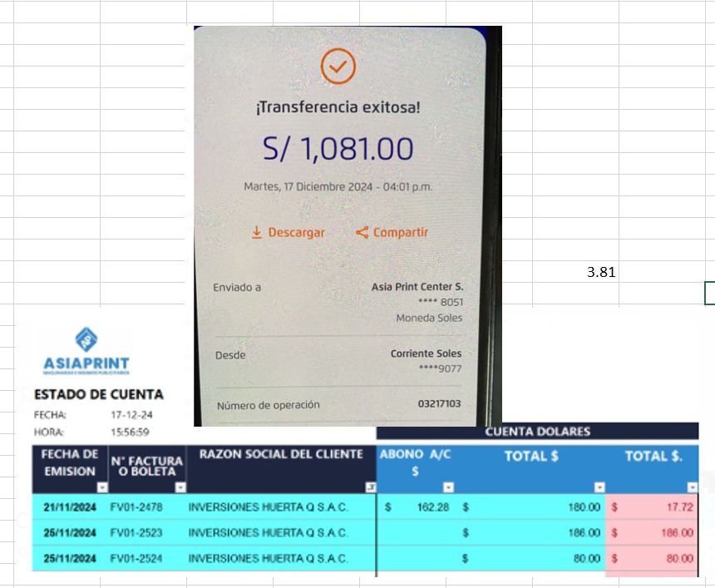Viewport: 715px width, 588px height.
Task: Expand the ABONO A/C column filter
Action: click(448, 487)
